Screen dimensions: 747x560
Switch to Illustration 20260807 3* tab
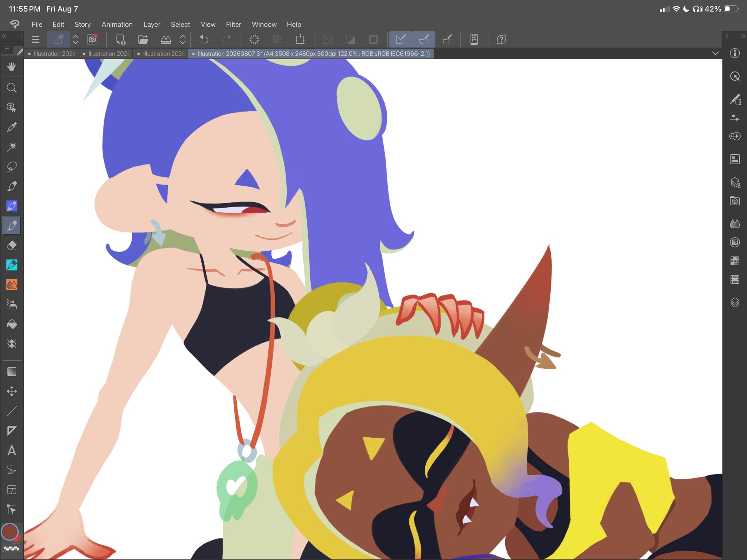311,54
